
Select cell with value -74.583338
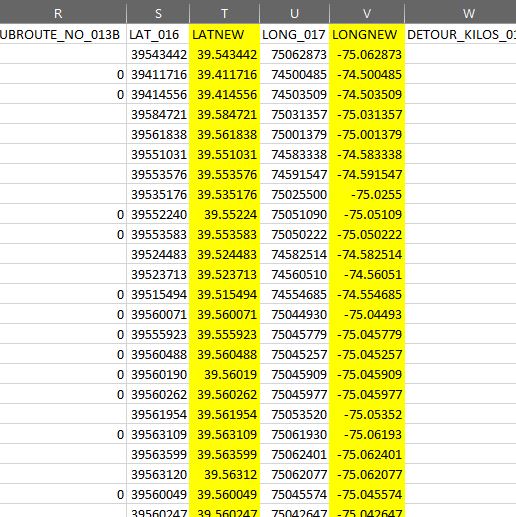(367, 154)
